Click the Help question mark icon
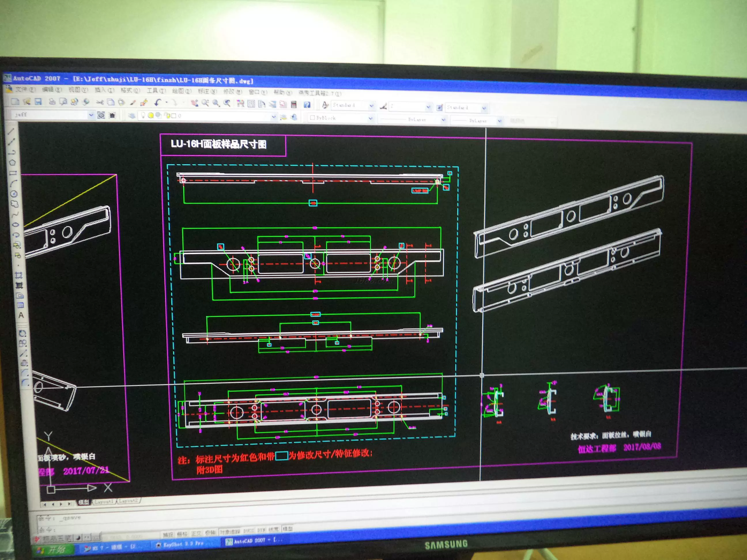Screen dimensions: 747x560 click(307, 105)
